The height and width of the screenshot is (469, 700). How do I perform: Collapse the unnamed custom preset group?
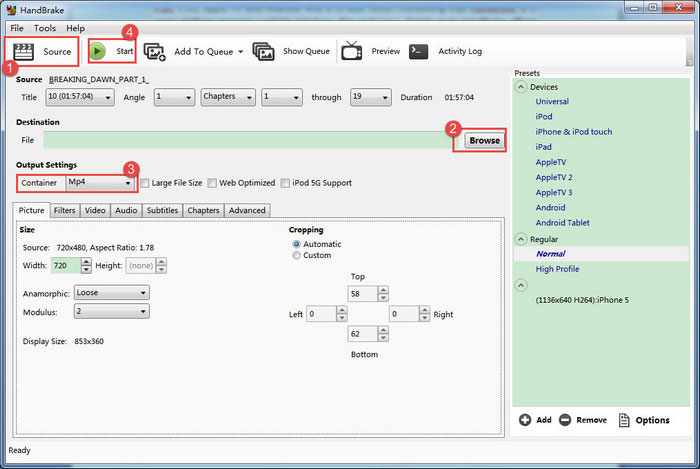click(521, 285)
